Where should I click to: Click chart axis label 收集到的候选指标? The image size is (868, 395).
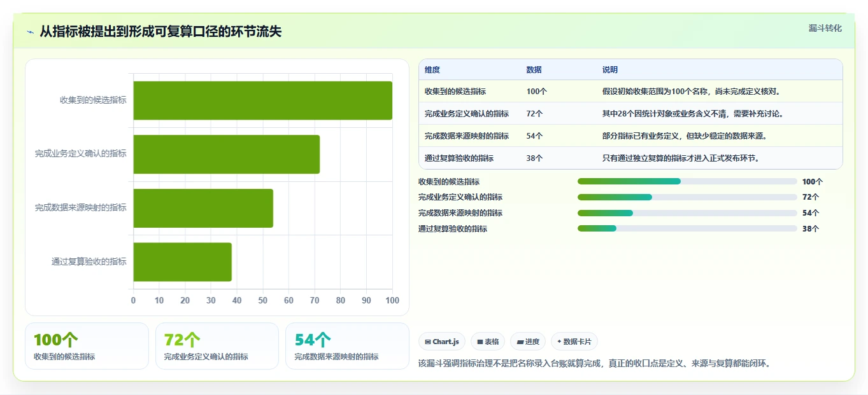(x=93, y=100)
